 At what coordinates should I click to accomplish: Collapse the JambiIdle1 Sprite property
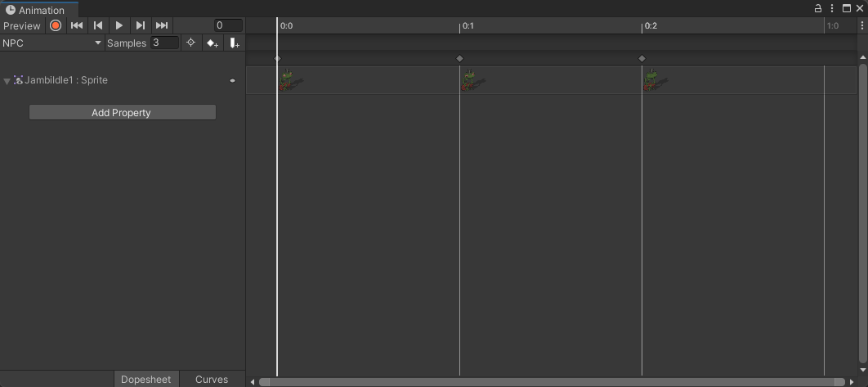tap(7, 81)
